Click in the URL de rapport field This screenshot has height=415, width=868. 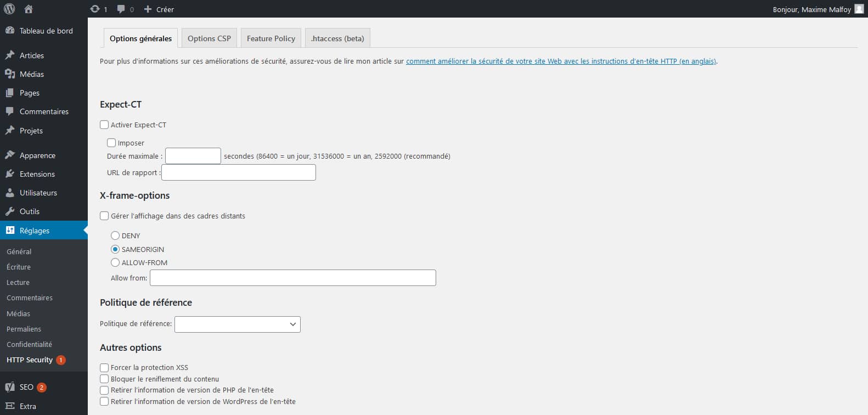click(x=239, y=172)
